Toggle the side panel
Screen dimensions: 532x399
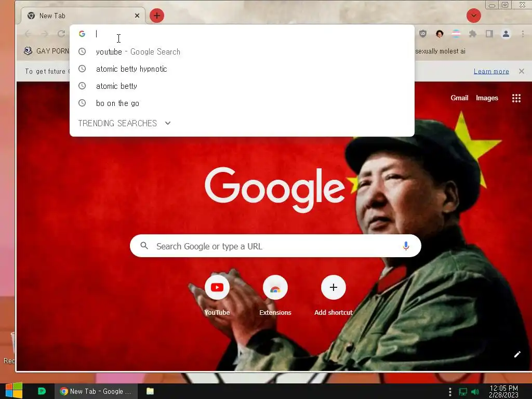pos(489,34)
